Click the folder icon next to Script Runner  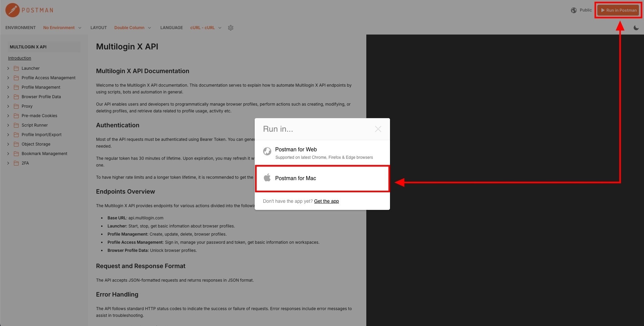[16, 125]
